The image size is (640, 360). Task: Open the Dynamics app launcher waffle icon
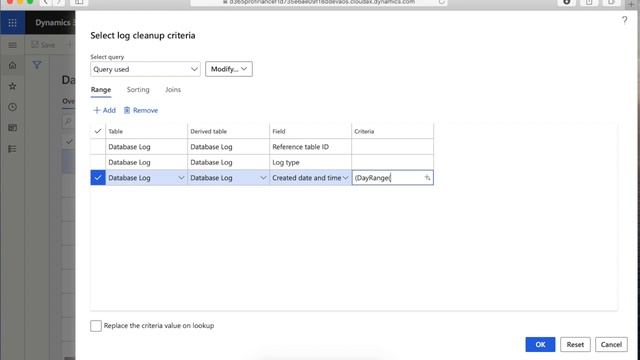pyautogui.click(x=12, y=23)
